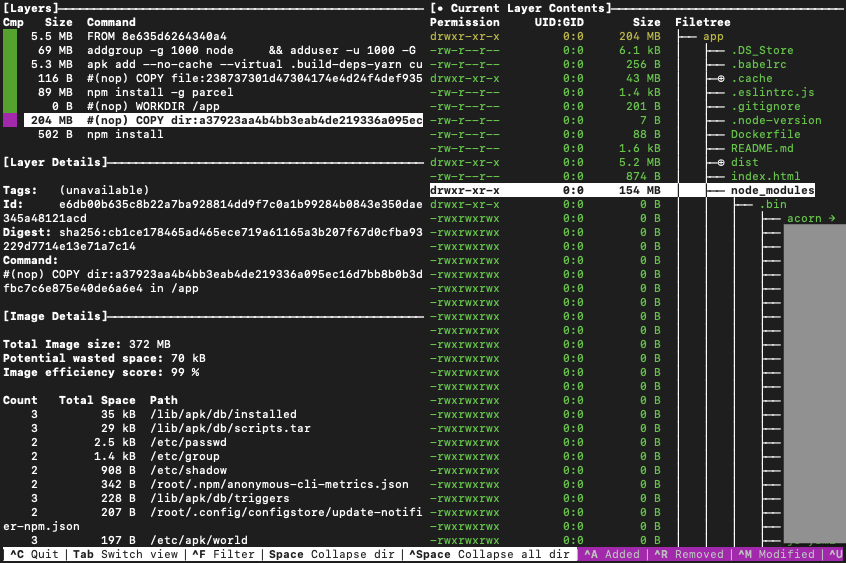Click the highlighted 204 MB COPY dir layer
Viewport: 846px width, 563px height.
(223, 120)
